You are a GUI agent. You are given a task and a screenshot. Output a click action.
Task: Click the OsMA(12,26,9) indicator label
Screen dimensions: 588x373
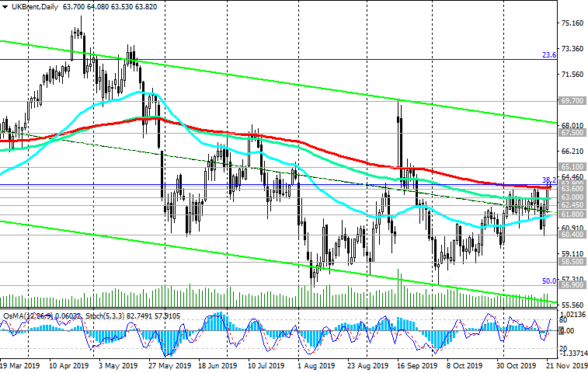(27, 316)
